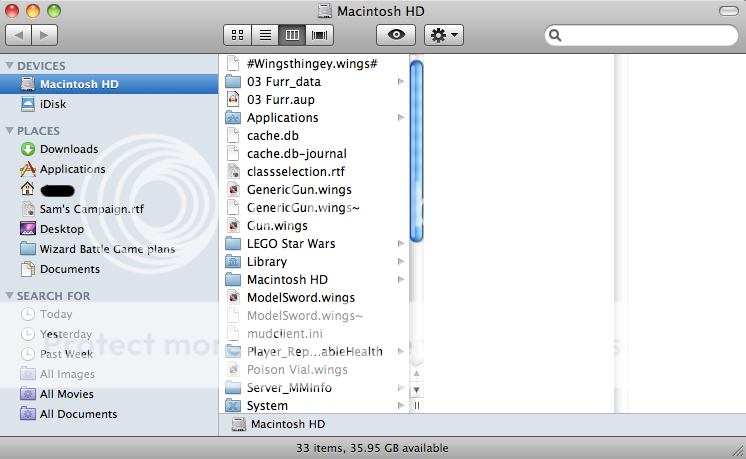Open the LEGO Star Wars folder

tap(290, 243)
